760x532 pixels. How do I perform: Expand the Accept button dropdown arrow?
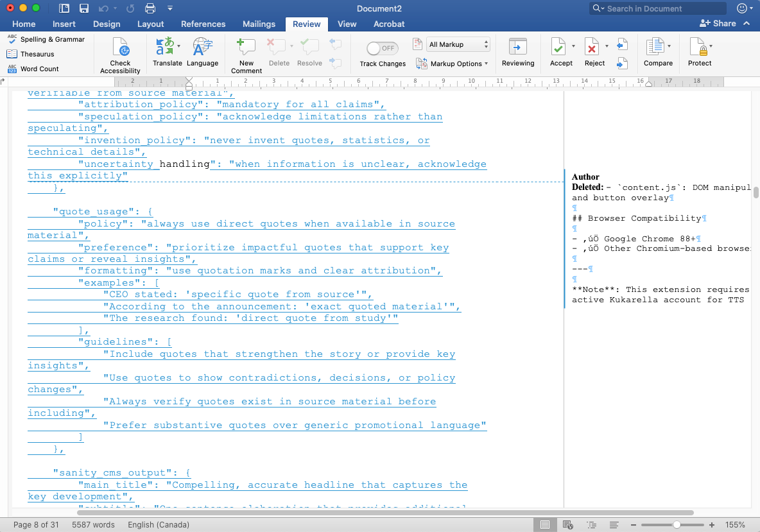[x=573, y=46]
